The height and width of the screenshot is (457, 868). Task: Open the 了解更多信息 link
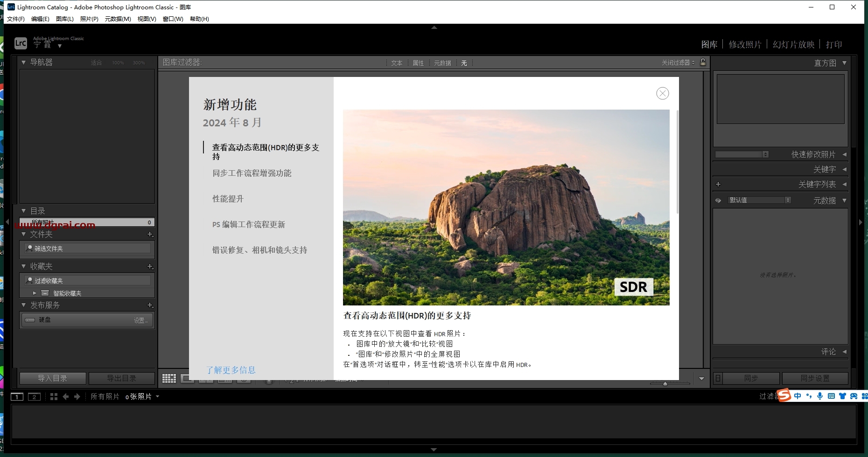[x=231, y=370]
